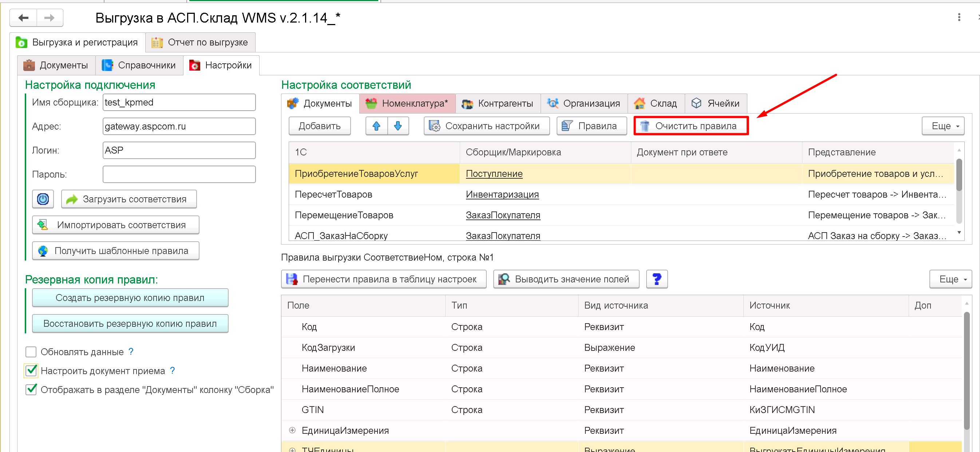Switch to the Отчет по выгрузке tab
Image resolution: width=980 pixels, height=452 pixels.
tap(200, 42)
